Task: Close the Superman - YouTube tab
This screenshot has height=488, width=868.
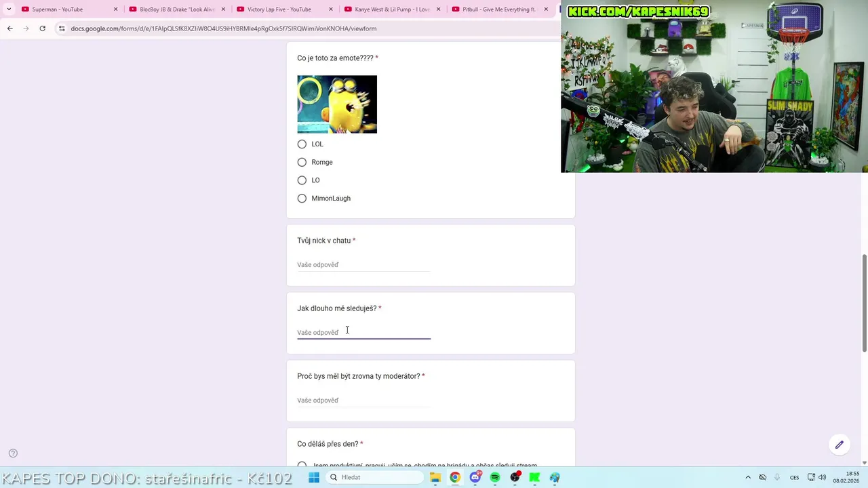Action: [116, 9]
